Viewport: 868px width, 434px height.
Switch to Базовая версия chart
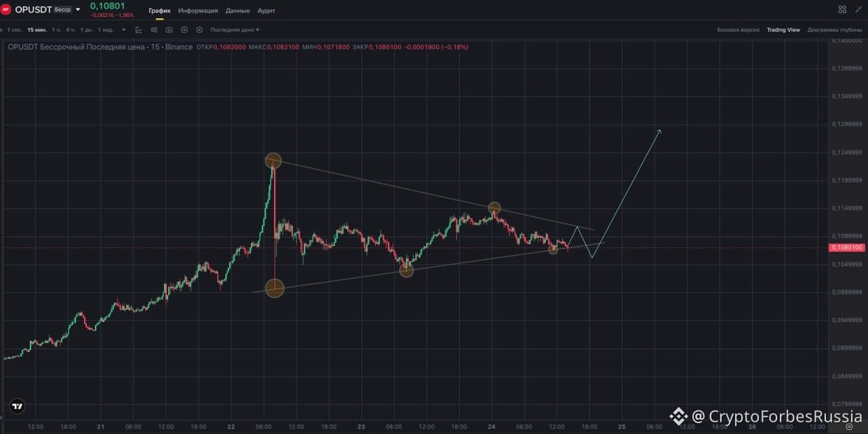tap(738, 30)
